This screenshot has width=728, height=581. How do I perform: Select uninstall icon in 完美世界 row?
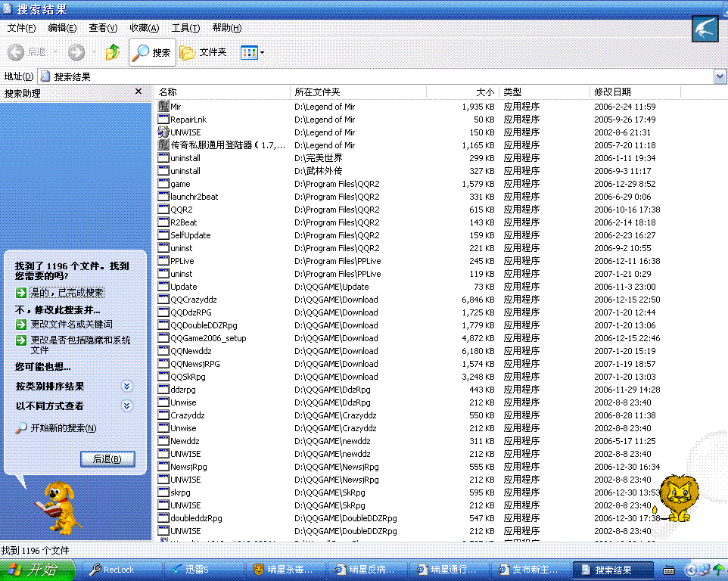[163, 158]
